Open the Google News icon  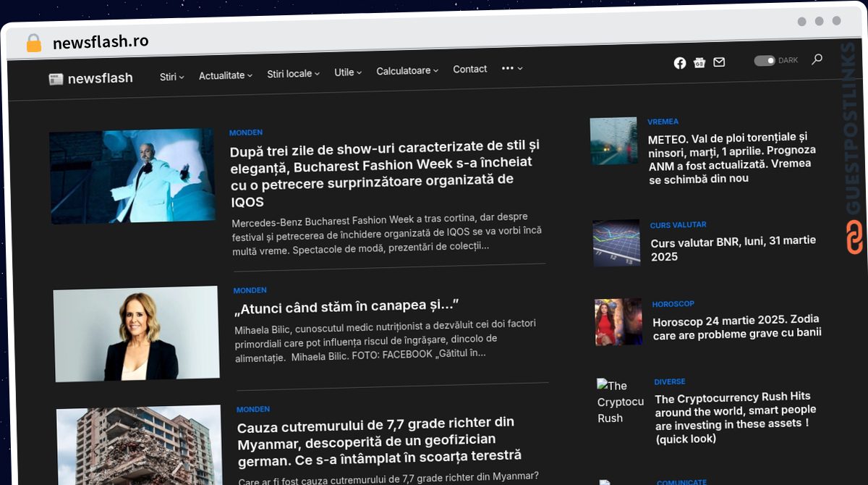point(699,63)
